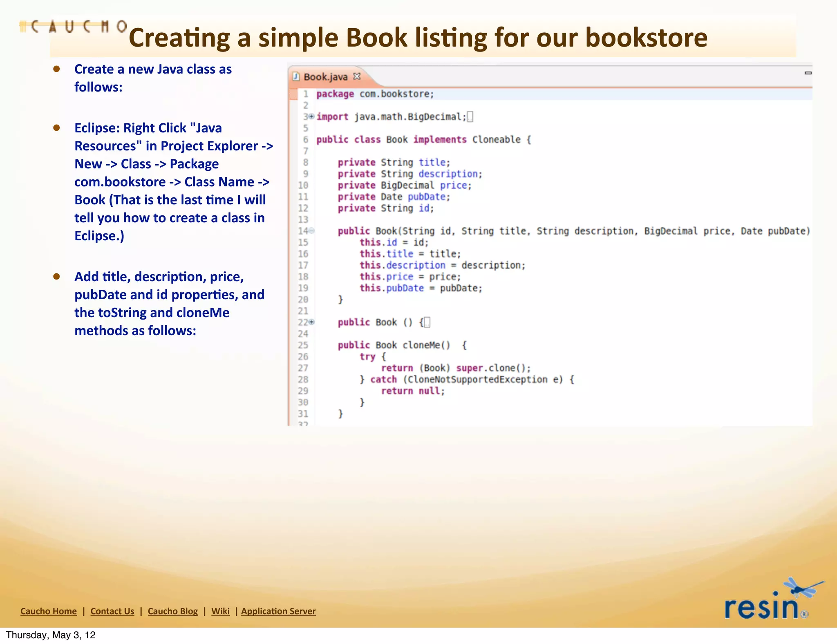Close the Book.java editor tab
Screen dimensions: 837x644
pos(357,76)
